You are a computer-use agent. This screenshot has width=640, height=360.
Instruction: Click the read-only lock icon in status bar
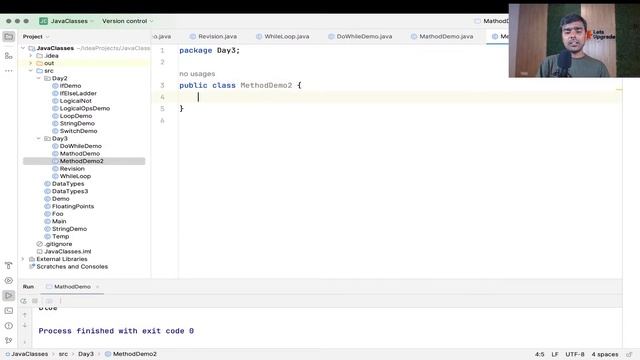point(629,354)
